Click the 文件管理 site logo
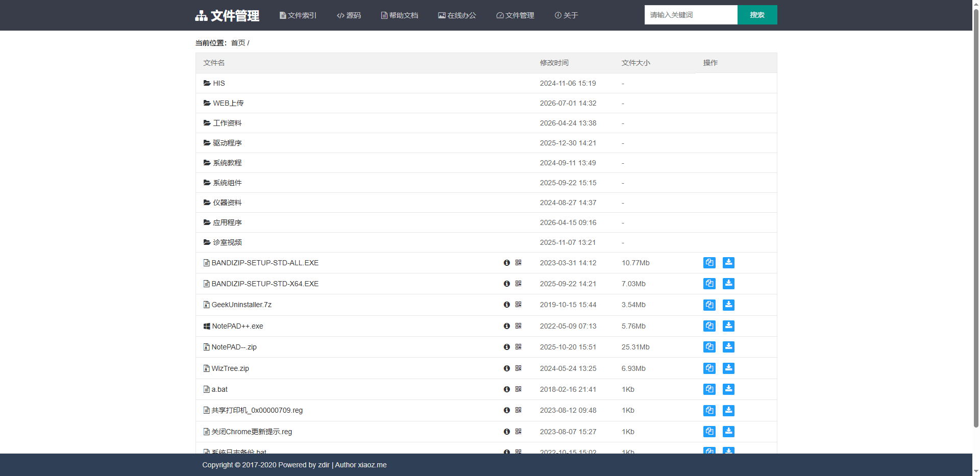Screen dimensions: 980x476 coord(227,15)
